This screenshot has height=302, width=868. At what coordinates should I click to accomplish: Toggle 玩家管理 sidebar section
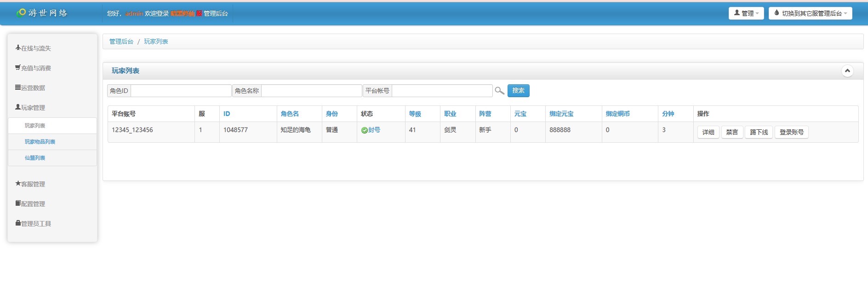coord(30,107)
